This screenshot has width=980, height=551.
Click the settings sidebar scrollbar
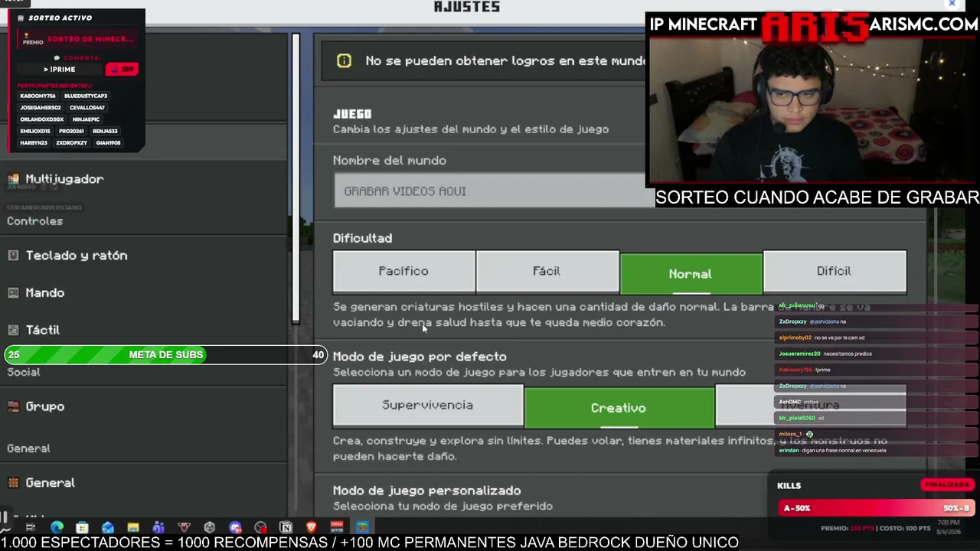click(x=296, y=179)
